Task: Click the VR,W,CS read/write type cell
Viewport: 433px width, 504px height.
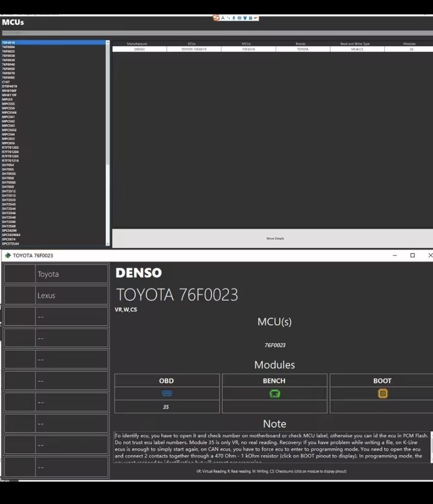Action: (357, 49)
